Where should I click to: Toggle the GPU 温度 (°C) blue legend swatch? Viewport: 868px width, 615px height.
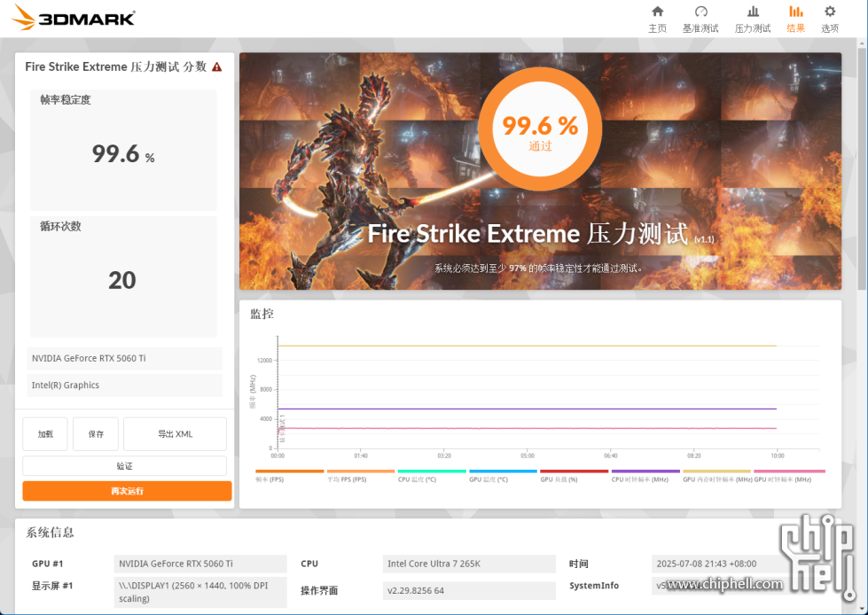tap(504, 471)
